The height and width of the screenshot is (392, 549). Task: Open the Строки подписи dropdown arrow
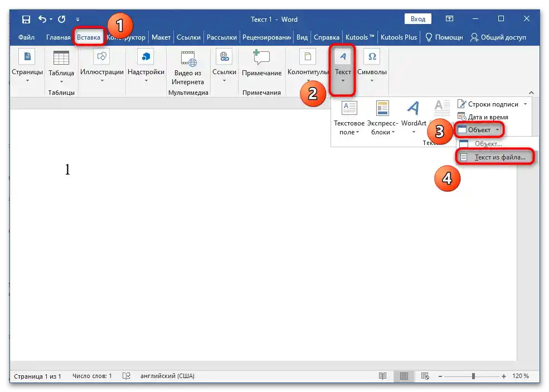tap(525, 104)
